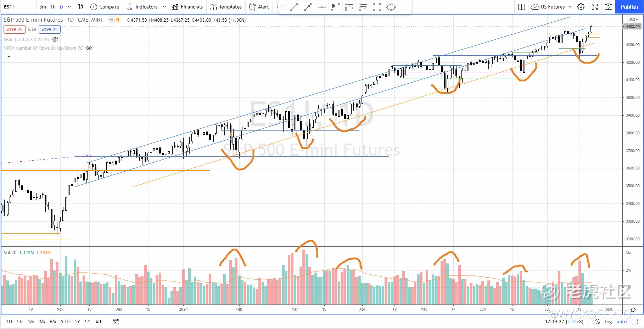Toggle percent scale mode
The width and height of the screenshot is (644, 329).
(598, 322)
